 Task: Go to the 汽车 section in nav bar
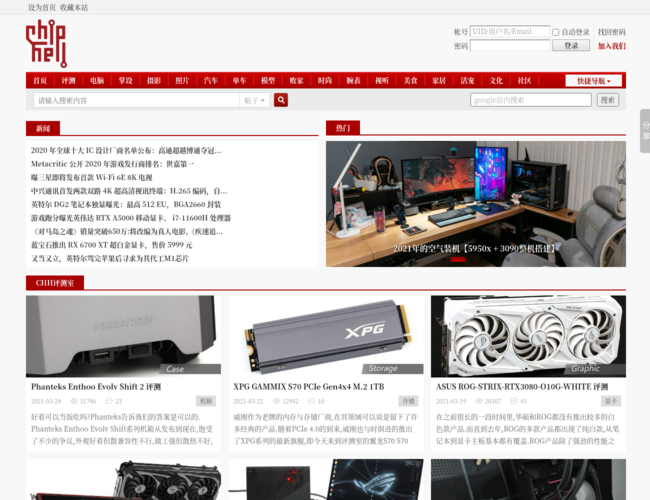click(x=211, y=81)
